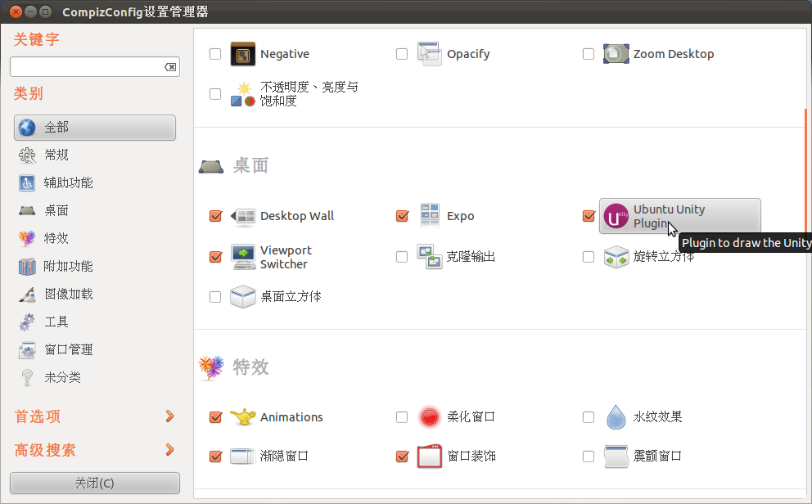The height and width of the screenshot is (504, 812).
Task: Open the Desktop Wall plugin label
Action: tap(297, 216)
